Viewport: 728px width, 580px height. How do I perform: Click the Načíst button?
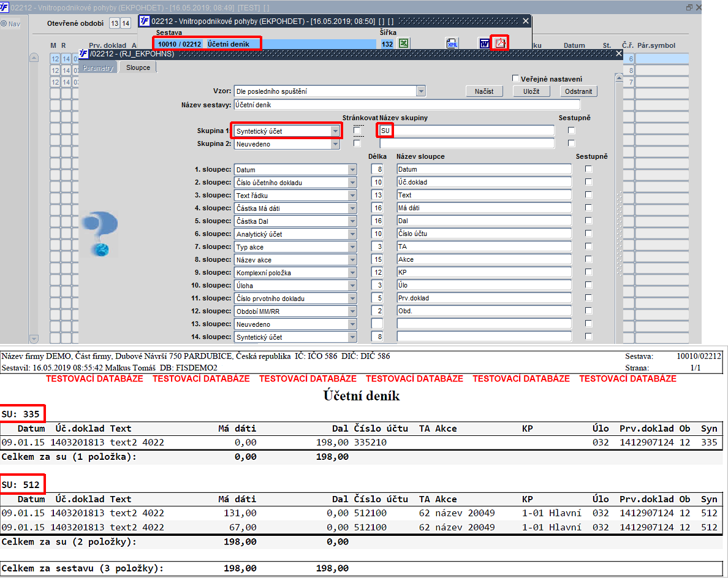(x=484, y=91)
